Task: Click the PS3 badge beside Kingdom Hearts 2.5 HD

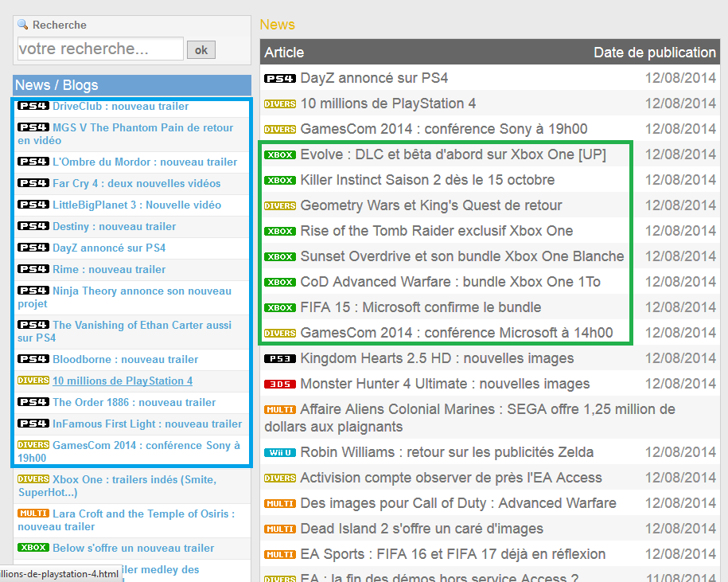Action: (280, 358)
